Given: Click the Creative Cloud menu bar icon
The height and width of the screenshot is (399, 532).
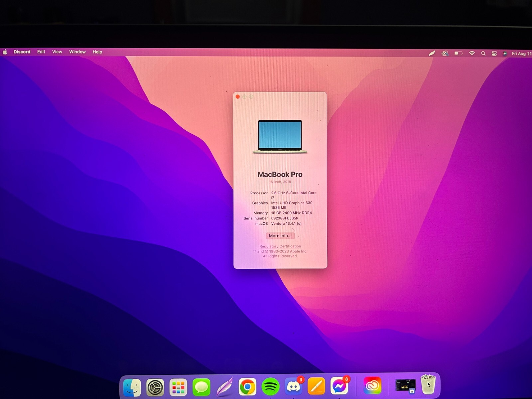Looking at the screenshot, I should point(445,53).
